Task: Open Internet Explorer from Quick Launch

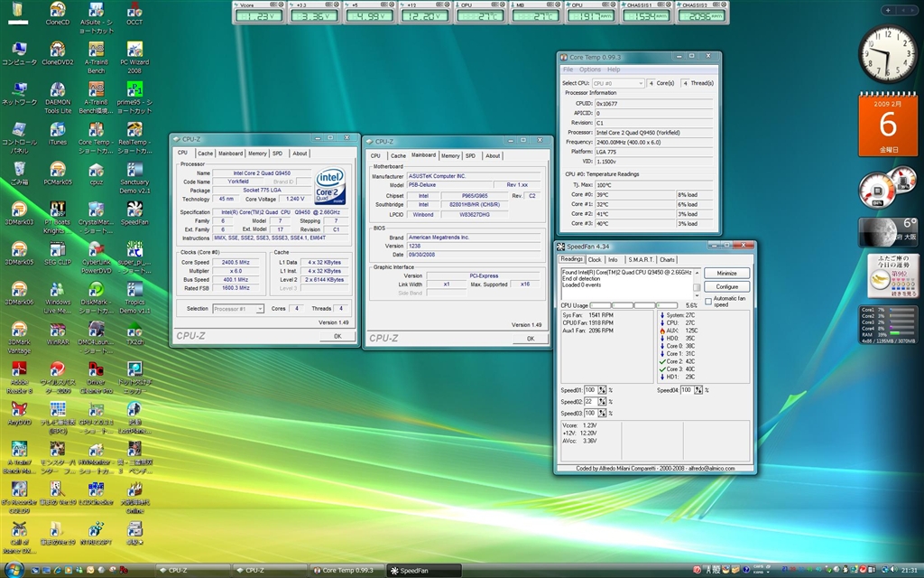Action: pos(57,571)
